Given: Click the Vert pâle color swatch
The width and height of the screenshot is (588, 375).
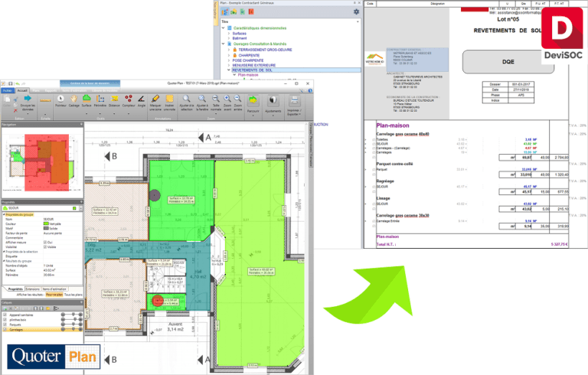Looking at the screenshot, I should 47,224.
